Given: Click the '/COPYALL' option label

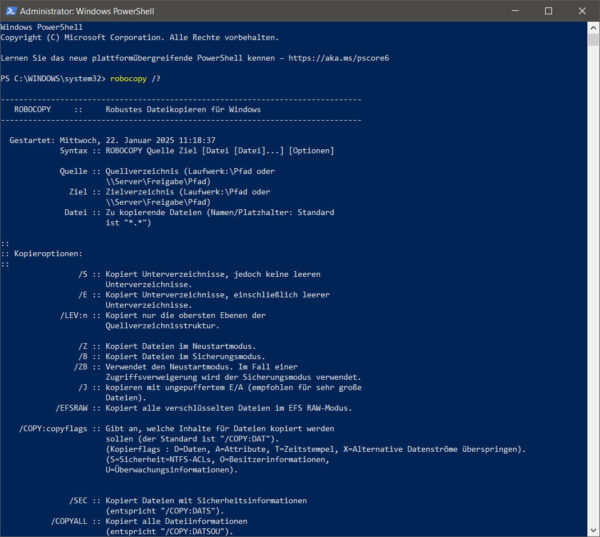Looking at the screenshot, I should (x=69, y=521).
